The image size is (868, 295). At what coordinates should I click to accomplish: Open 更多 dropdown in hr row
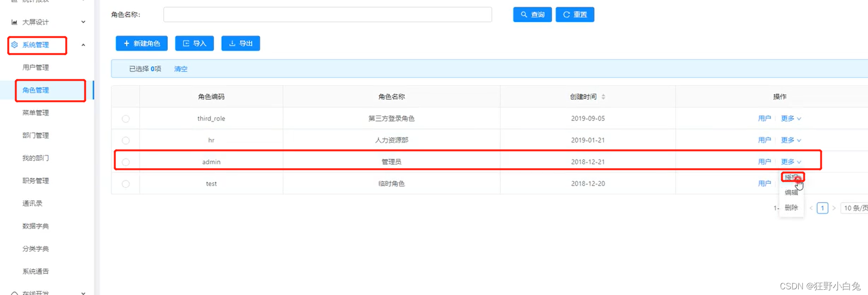click(x=791, y=140)
